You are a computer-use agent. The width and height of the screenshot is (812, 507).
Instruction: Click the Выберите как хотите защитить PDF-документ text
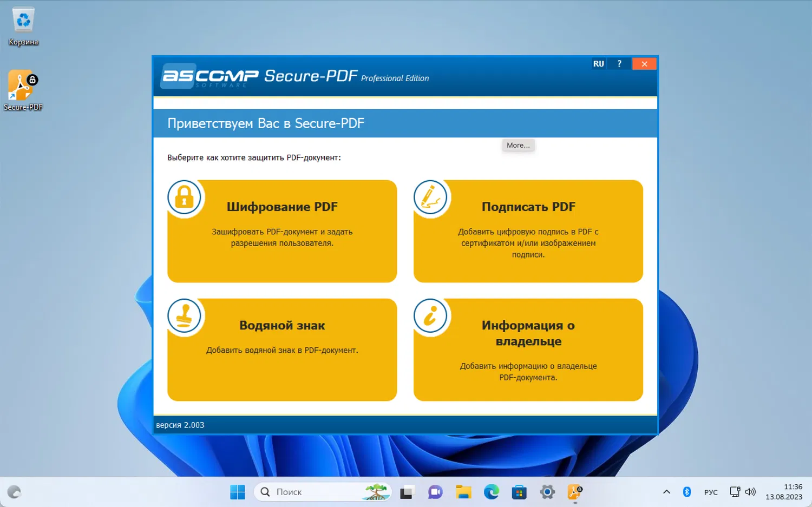254,158
